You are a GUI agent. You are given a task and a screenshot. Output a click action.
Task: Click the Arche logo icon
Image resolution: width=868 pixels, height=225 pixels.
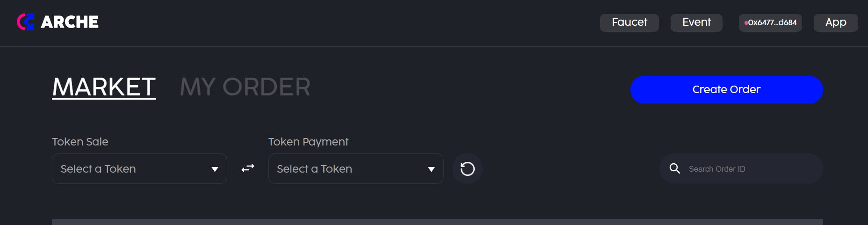click(25, 22)
